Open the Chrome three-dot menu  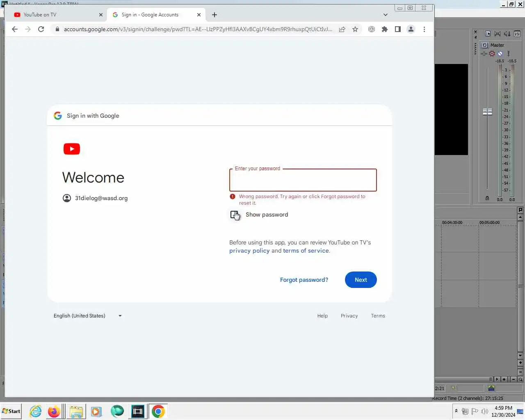(424, 29)
